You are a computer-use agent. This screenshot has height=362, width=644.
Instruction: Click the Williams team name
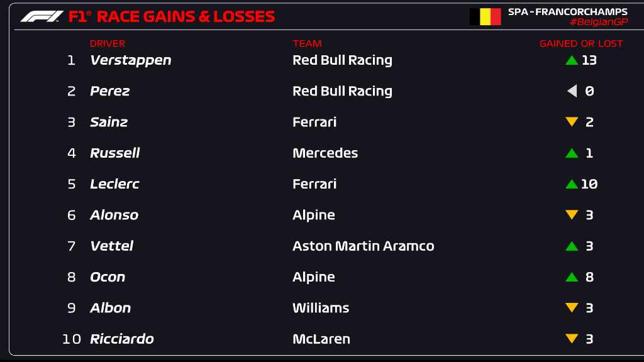click(321, 308)
